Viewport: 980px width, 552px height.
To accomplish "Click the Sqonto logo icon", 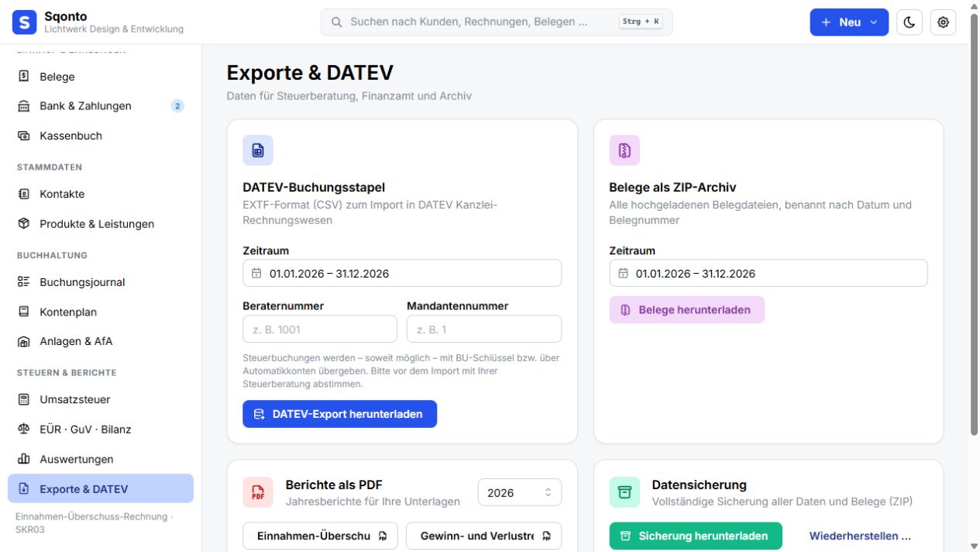I will coord(25,22).
